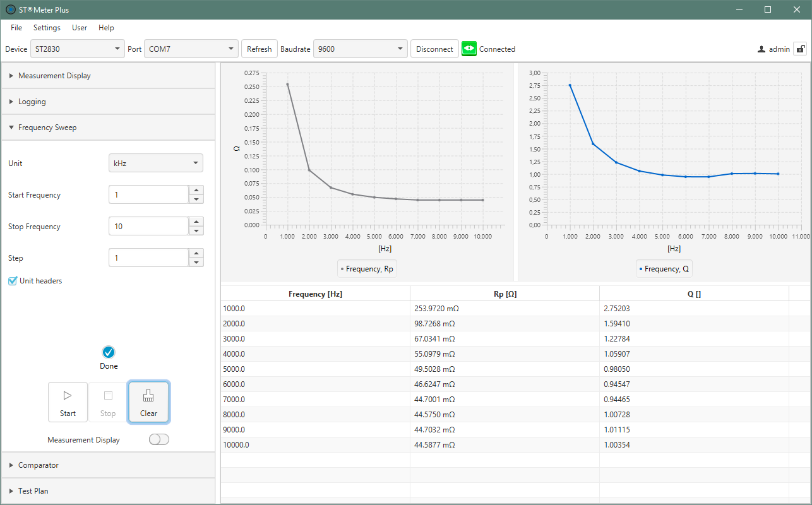Open the File menu

click(x=16, y=28)
